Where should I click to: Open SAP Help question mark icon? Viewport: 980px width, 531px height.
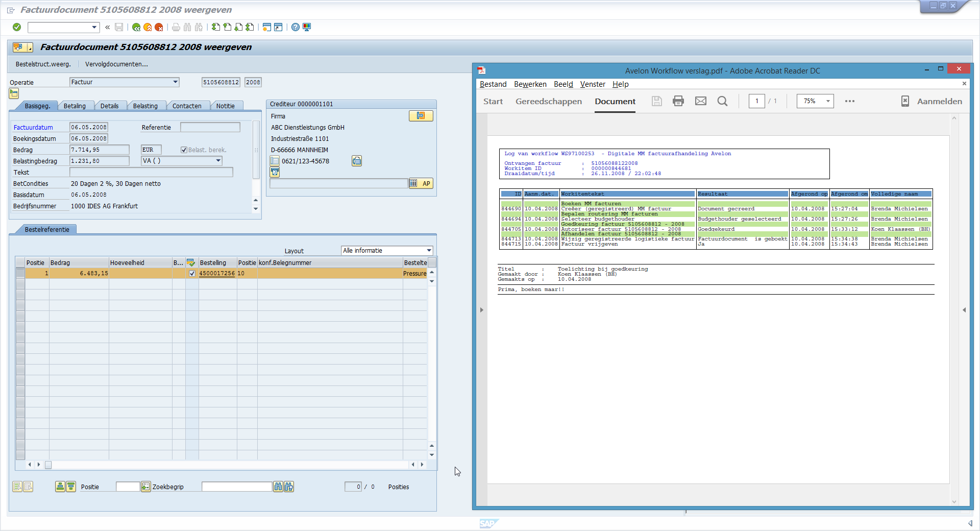coord(296,27)
